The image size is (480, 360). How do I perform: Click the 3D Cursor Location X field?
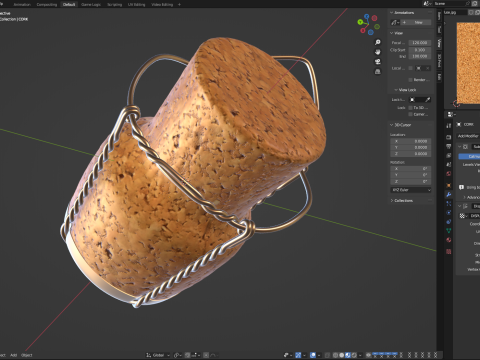coord(411,141)
